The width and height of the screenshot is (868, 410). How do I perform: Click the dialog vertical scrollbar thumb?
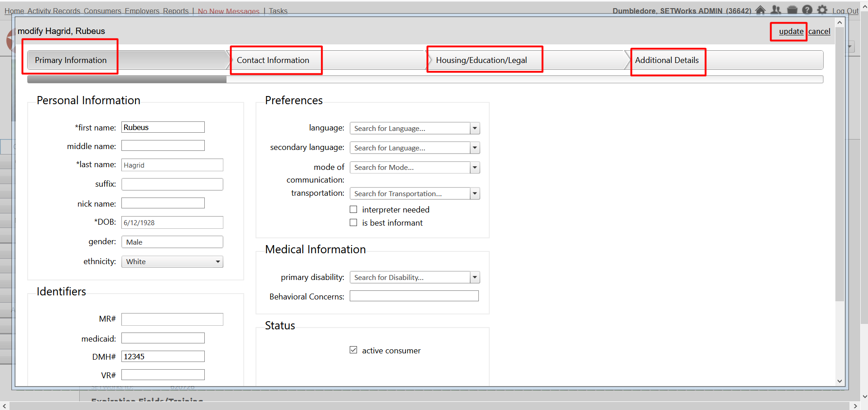coord(840,164)
